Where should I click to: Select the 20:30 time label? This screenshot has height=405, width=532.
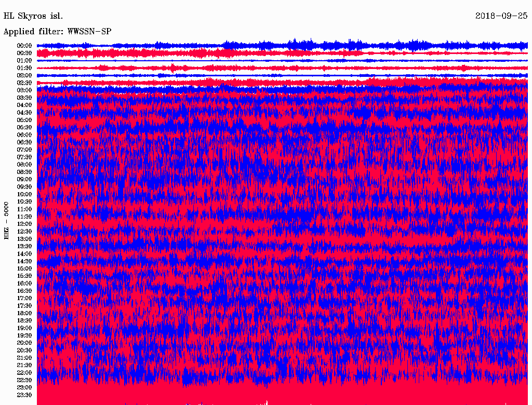pos(24,350)
